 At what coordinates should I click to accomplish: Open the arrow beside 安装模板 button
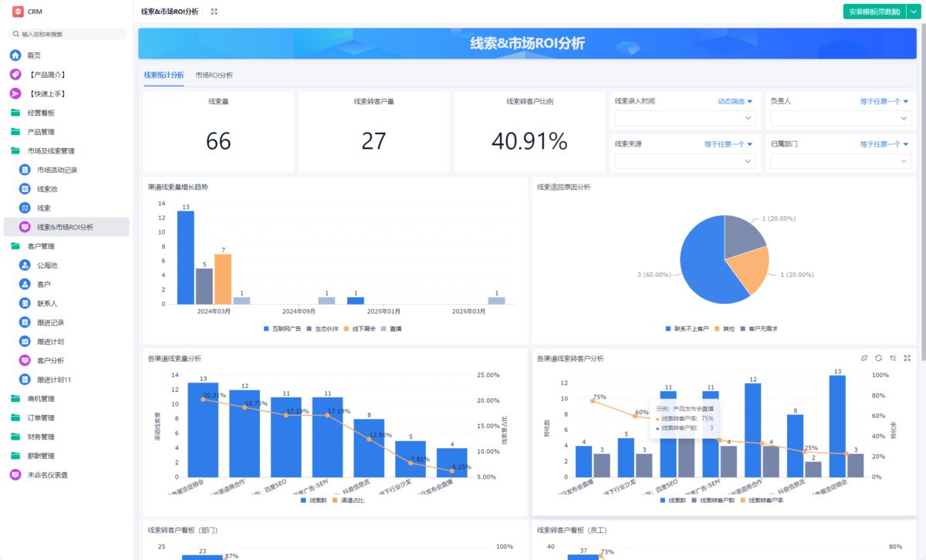pyautogui.click(x=912, y=12)
